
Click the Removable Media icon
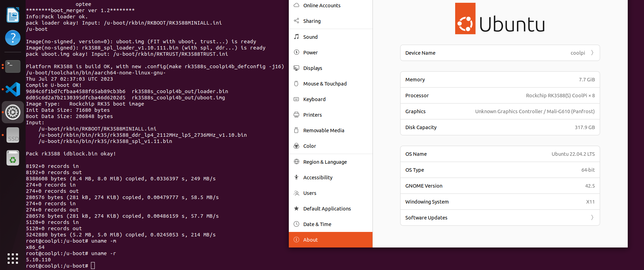tap(296, 130)
